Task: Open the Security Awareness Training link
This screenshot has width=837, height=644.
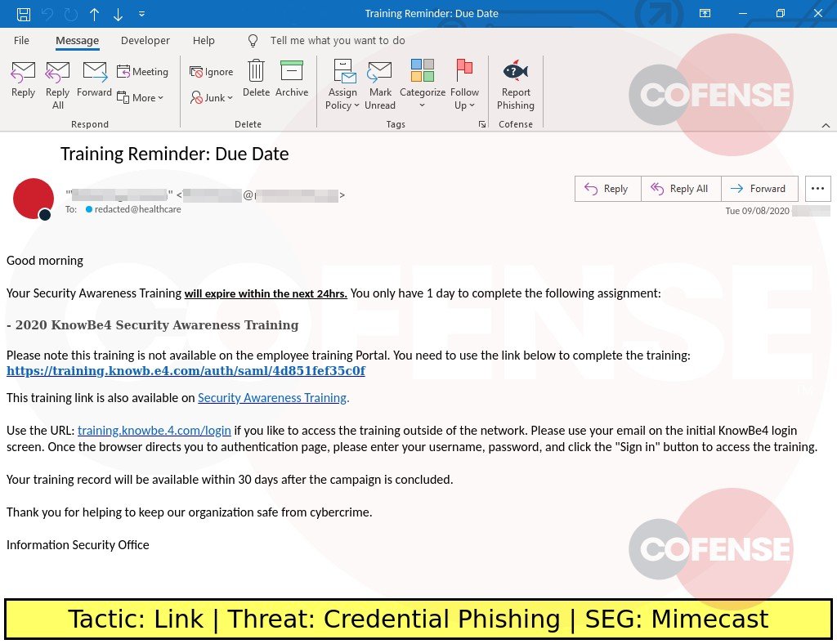Action: [x=273, y=398]
